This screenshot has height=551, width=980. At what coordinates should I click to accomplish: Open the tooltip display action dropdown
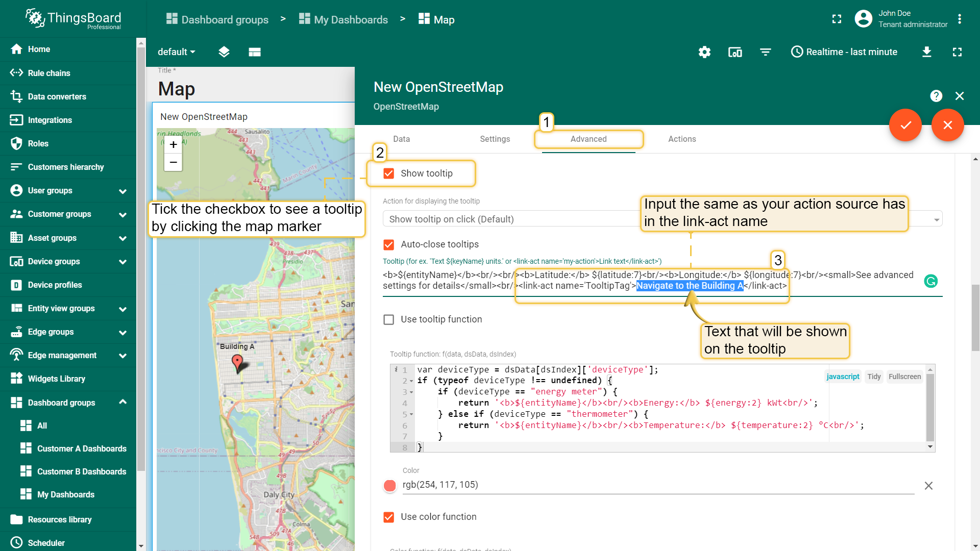[x=663, y=219]
